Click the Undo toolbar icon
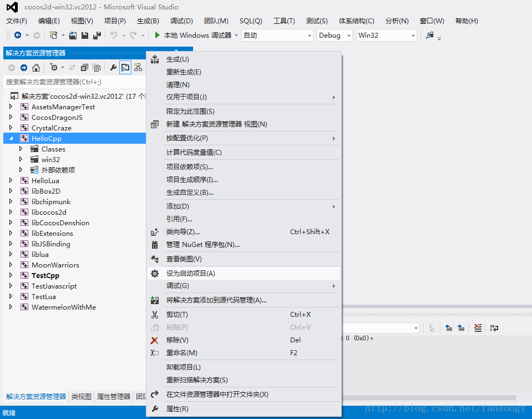Viewport: 532px width, 419px height. 114,35
